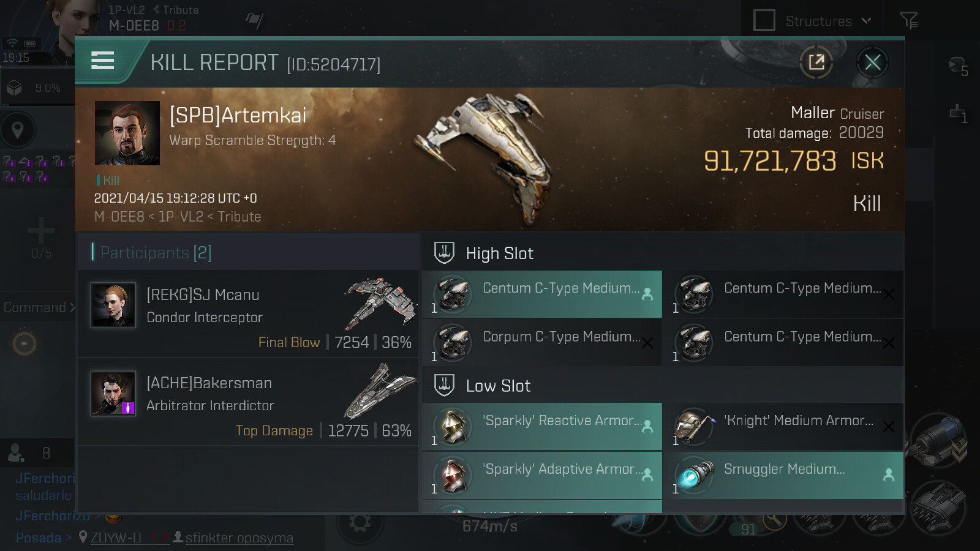The height and width of the screenshot is (551, 980).
Task: Expand the Command panel chevron
Action: coord(72,307)
